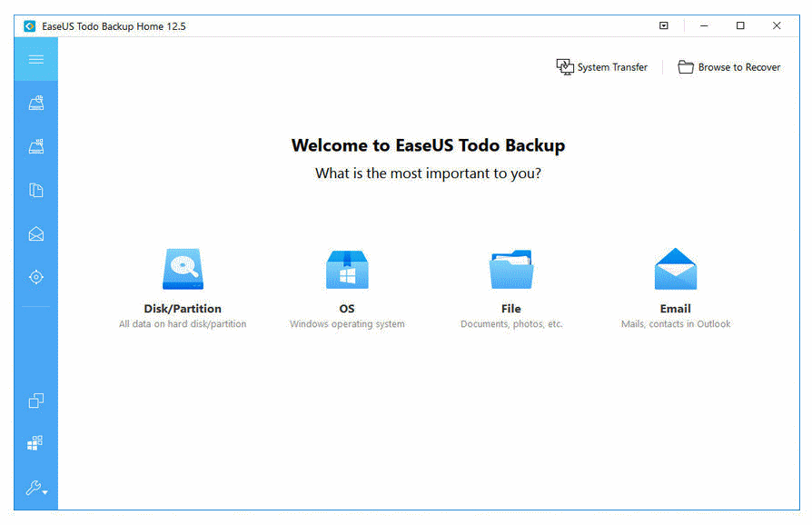Screen dimensions: 812x525
Task: Open Disk/Partition backup from sidebar icon
Action: click(x=35, y=103)
